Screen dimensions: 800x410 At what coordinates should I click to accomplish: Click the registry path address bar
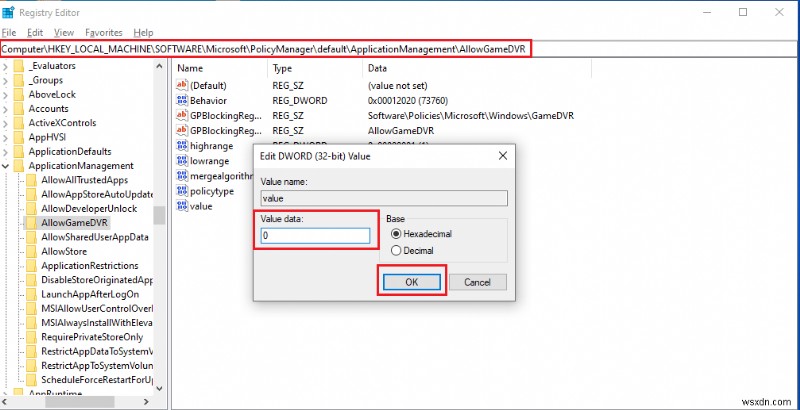[x=400, y=48]
